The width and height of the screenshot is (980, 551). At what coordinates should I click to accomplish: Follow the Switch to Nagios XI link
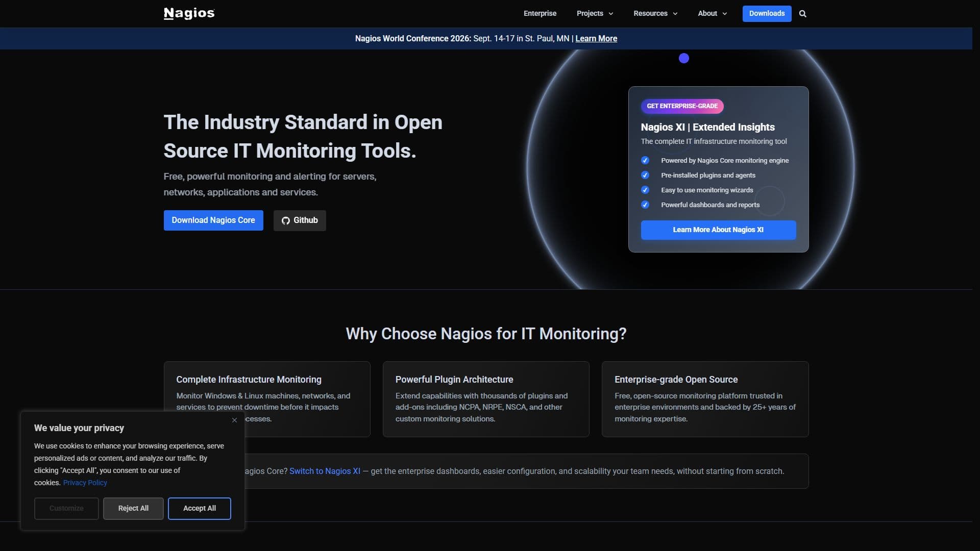tap(325, 471)
